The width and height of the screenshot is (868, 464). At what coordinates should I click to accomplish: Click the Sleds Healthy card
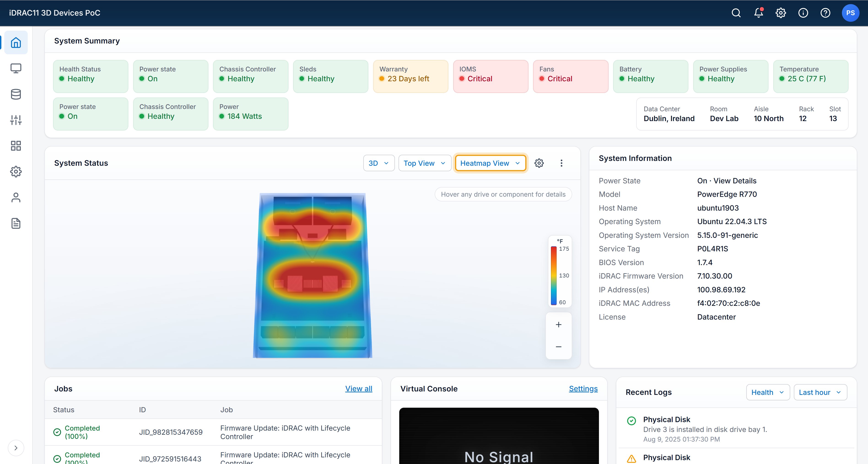coord(331,76)
